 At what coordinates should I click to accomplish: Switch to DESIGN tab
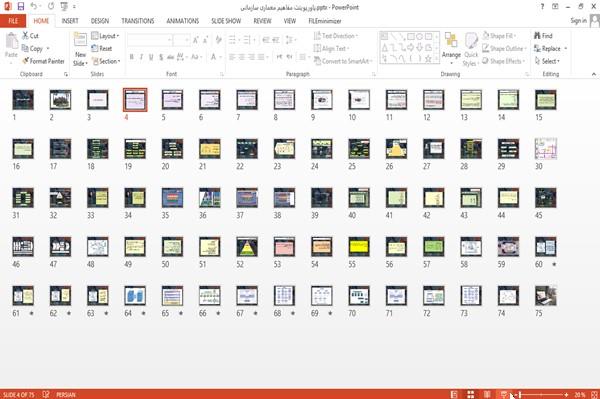click(x=100, y=21)
